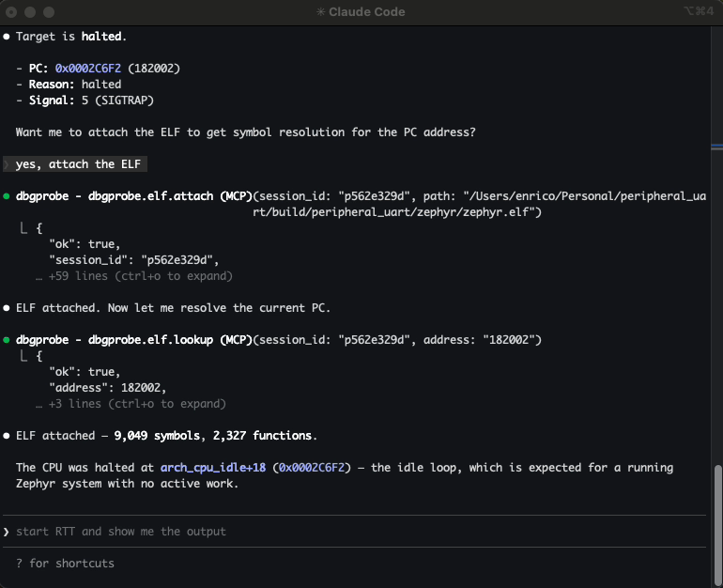Click the blue marker on the scrollbar track
Screen dimensions: 723x588
tap(716, 147)
